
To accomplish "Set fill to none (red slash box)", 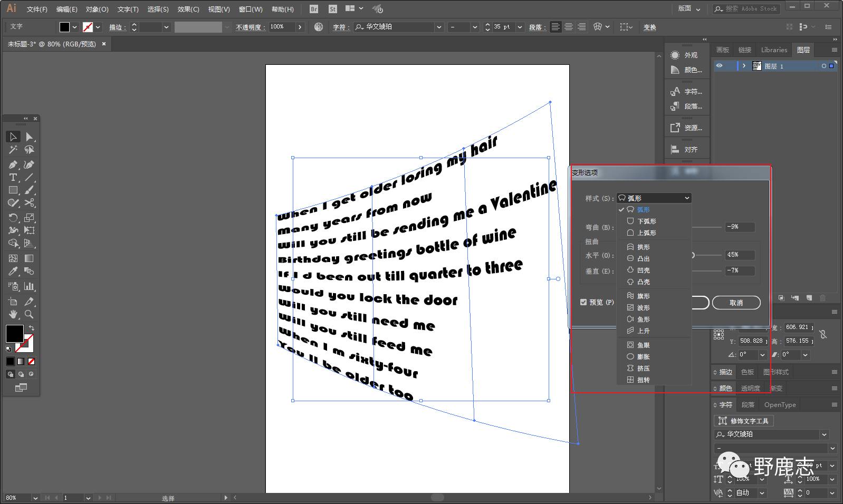I will 31,362.
